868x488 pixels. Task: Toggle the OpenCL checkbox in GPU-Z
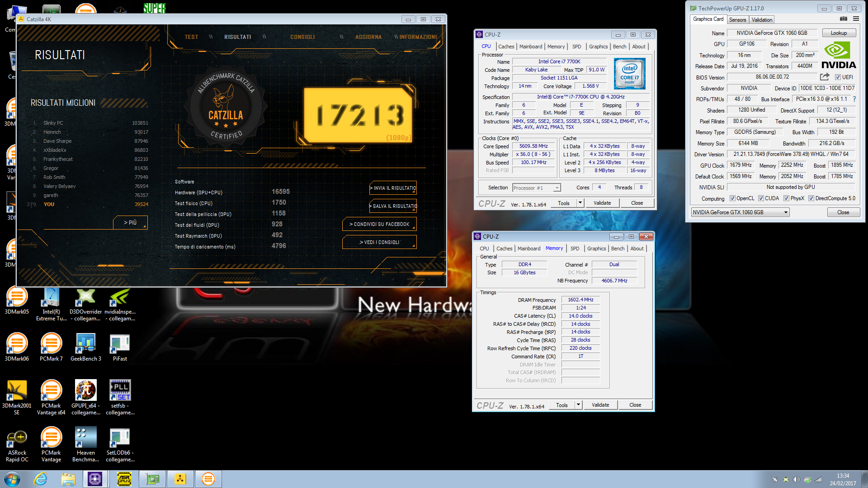pos(732,198)
